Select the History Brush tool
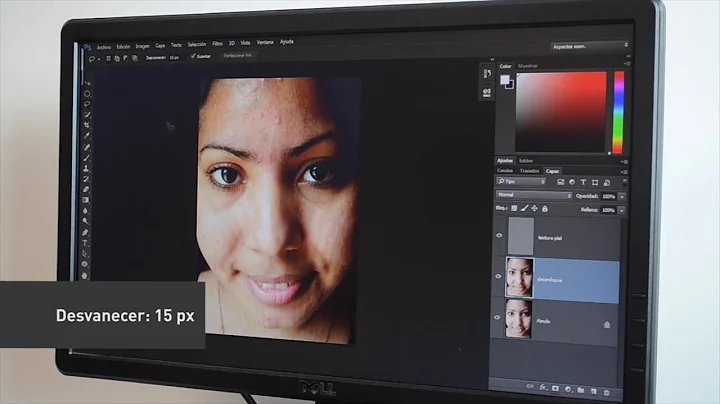The image size is (720, 404). tap(86, 179)
